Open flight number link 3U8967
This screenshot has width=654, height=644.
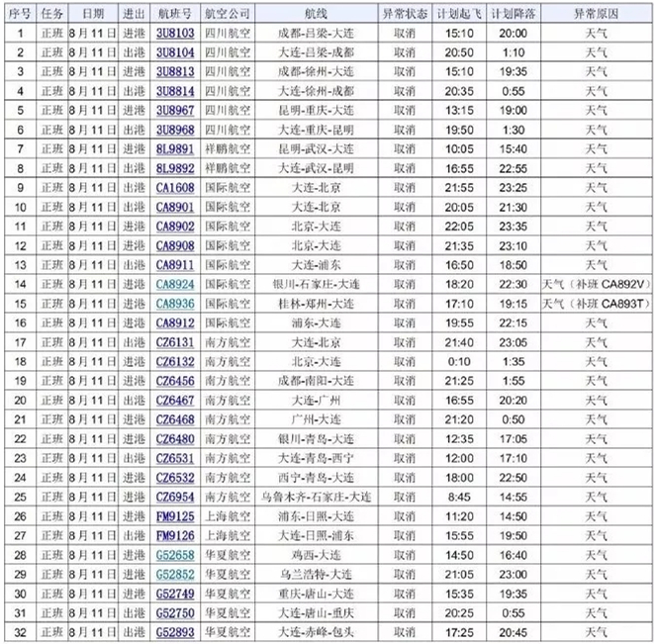[175, 111]
